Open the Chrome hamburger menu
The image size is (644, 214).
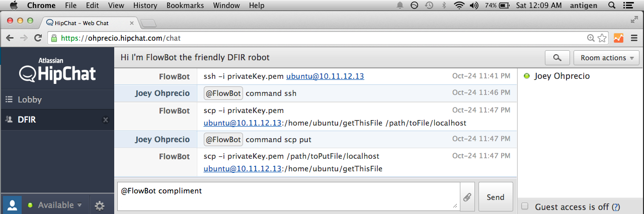coord(634,38)
